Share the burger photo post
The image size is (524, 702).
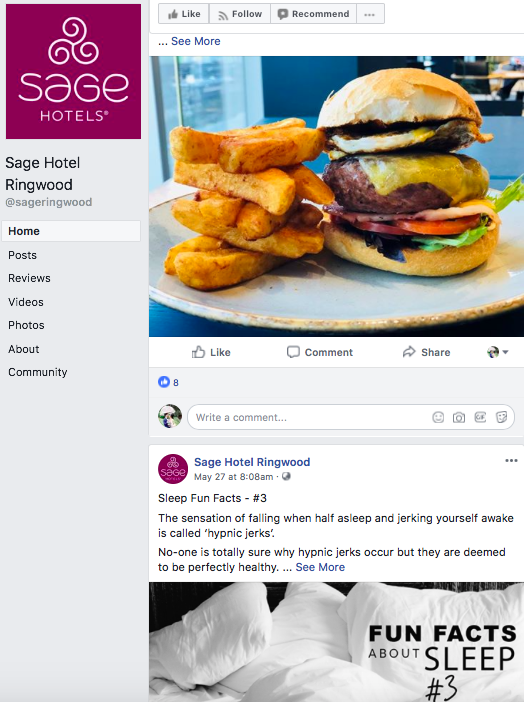click(x=426, y=352)
